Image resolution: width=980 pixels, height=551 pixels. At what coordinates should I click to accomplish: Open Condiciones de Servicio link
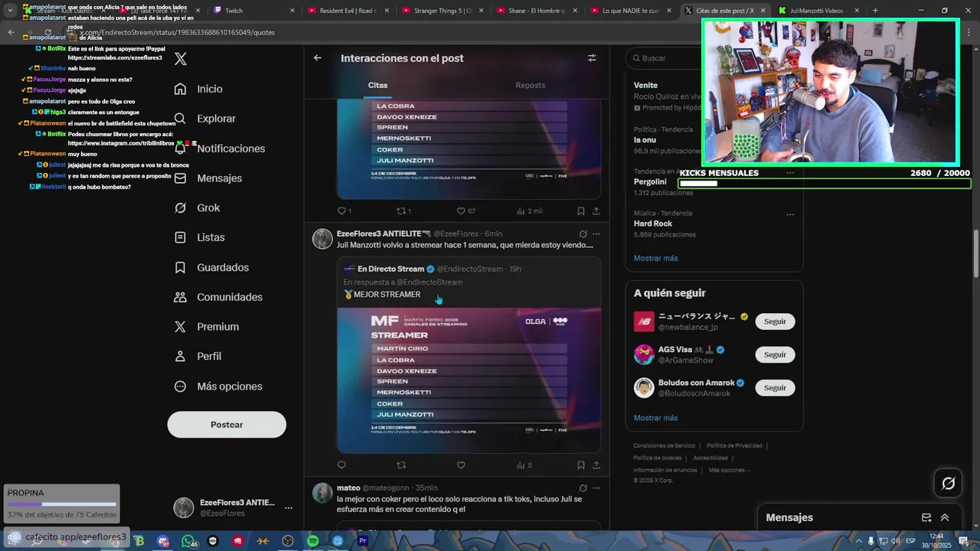(664, 445)
